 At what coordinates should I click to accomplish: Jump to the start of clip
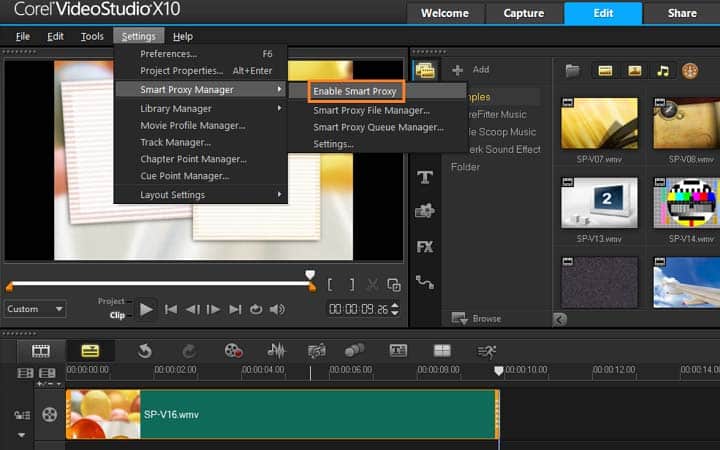(171, 309)
